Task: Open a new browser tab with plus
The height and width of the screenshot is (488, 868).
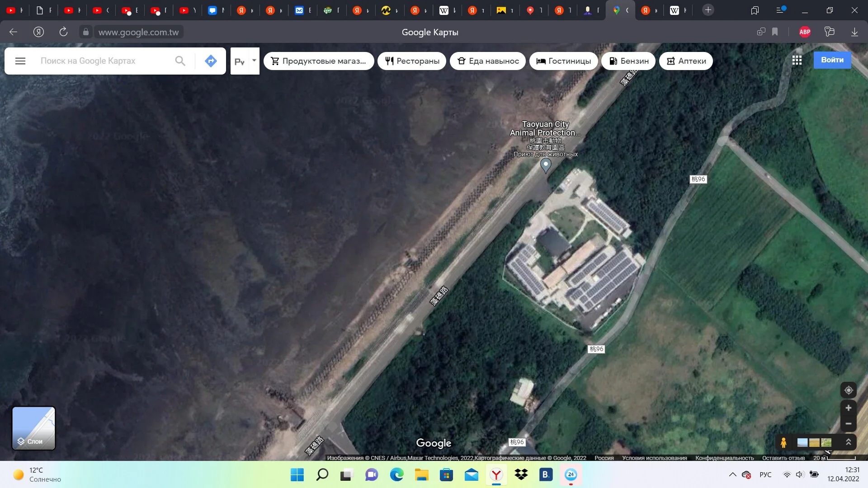Action: (x=708, y=10)
